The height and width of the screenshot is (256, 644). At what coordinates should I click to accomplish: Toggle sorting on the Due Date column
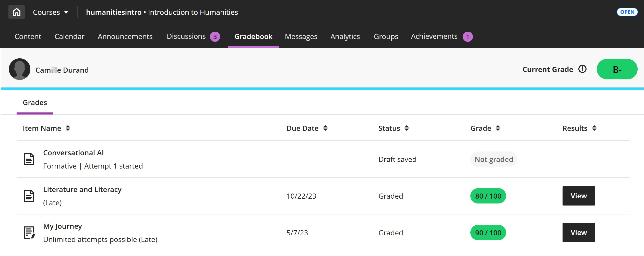coord(325,128)
